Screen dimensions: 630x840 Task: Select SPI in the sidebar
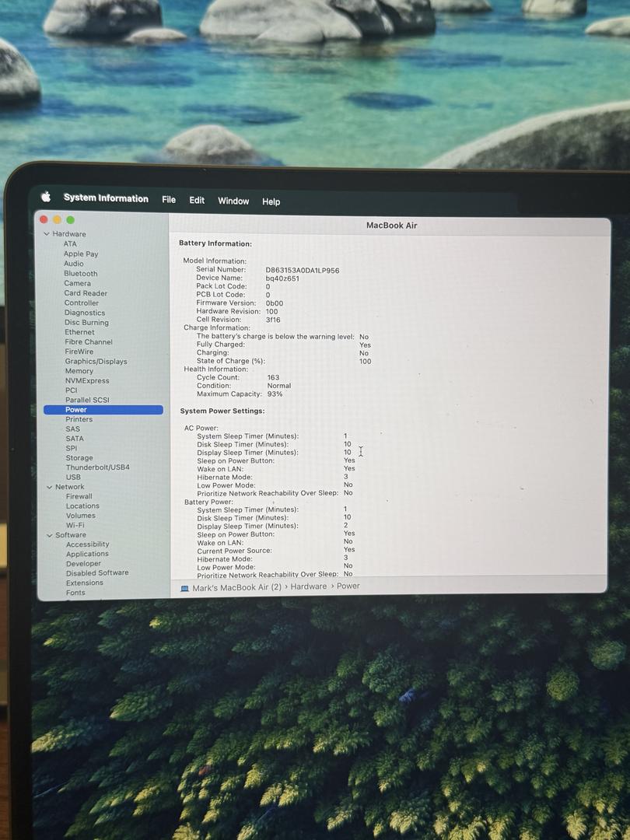[72, 449]
